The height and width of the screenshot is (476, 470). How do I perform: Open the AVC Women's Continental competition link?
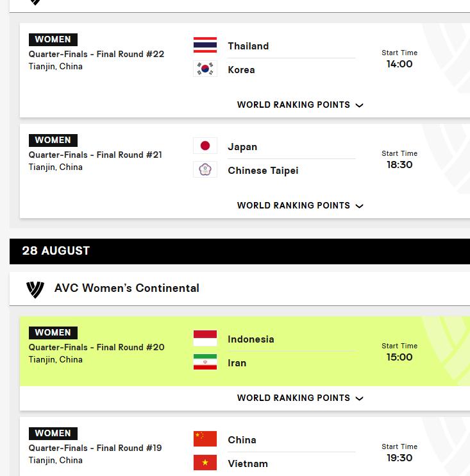pyautogui.click(x=127, y=288)
